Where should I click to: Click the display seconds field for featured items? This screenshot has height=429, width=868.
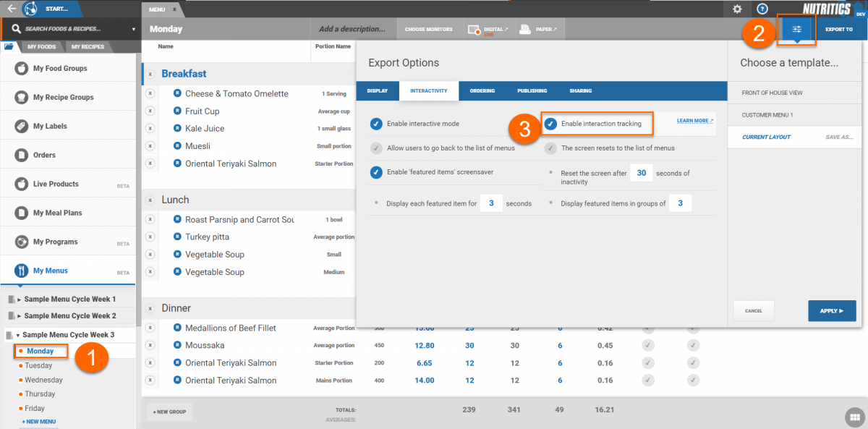[x=491, y=203]
